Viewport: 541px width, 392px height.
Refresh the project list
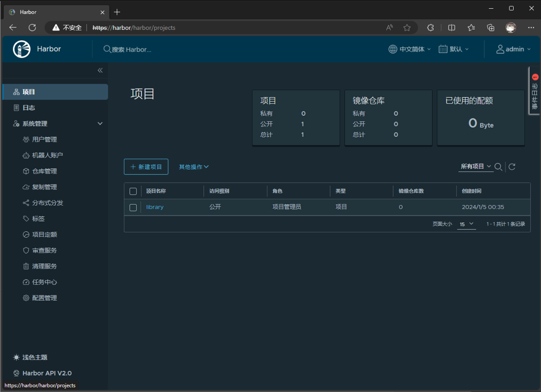(x=512, y=167)
